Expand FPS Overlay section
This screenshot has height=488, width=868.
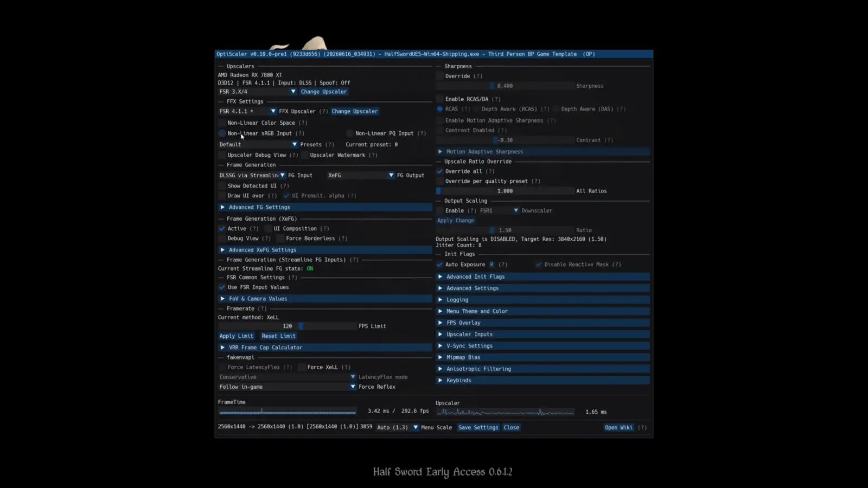[x=542, y=323]
